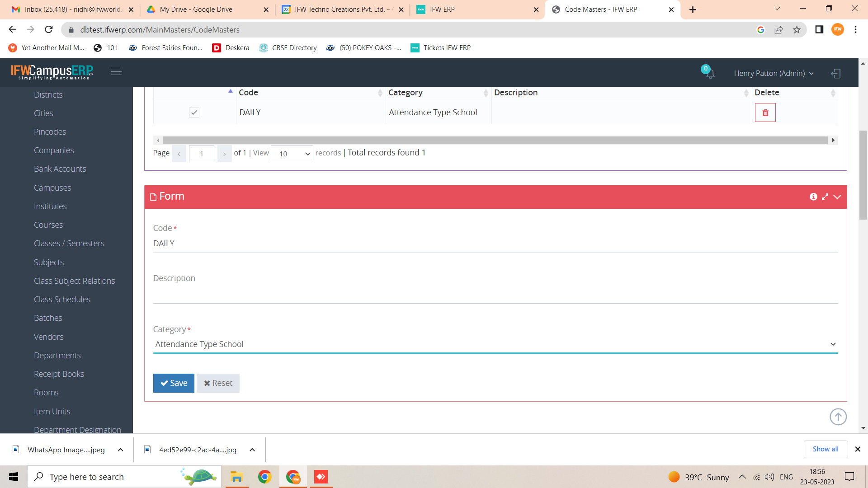The width and height of the screenshot is (868, 488).
Task: Click the page vertical scrollbar thumb
Action: (863, 175)
